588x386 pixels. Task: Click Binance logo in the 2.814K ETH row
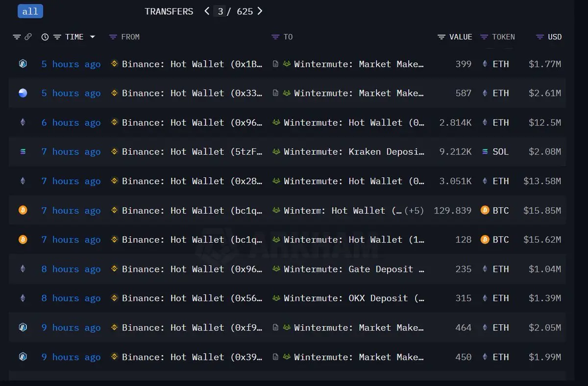(114, 122)
